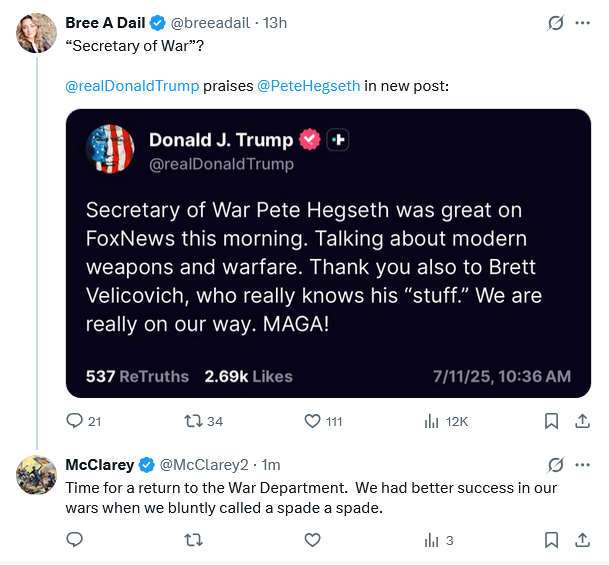Open more options menu on Bree's post
This screenshot has height=565, width=609.
coord(583,23)
